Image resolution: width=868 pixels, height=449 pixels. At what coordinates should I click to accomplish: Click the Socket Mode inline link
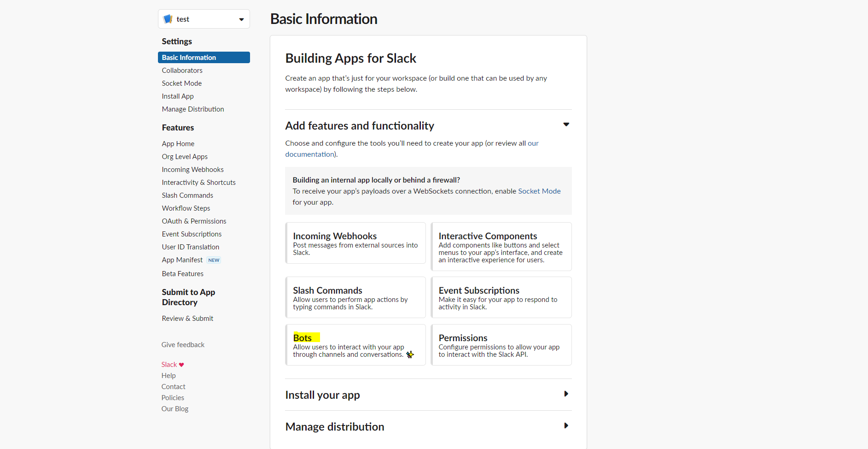point(539,191)
